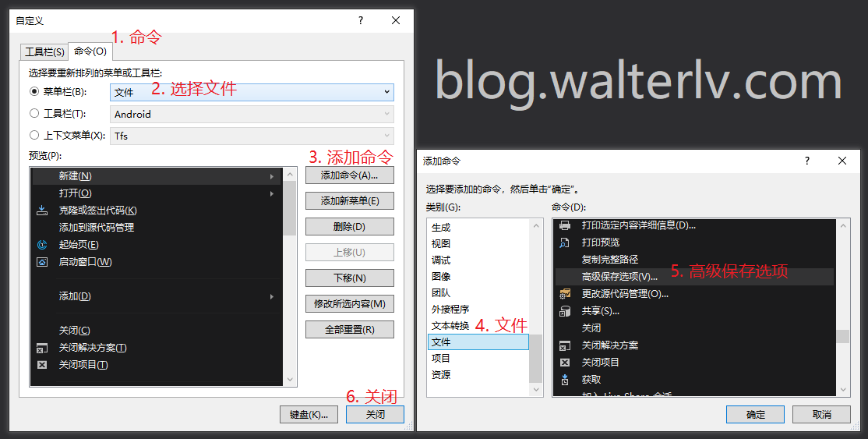This screenshot has width=868, height=439.
Task: Expand the 新建 submenu arrow
Action: click(272, 176)
